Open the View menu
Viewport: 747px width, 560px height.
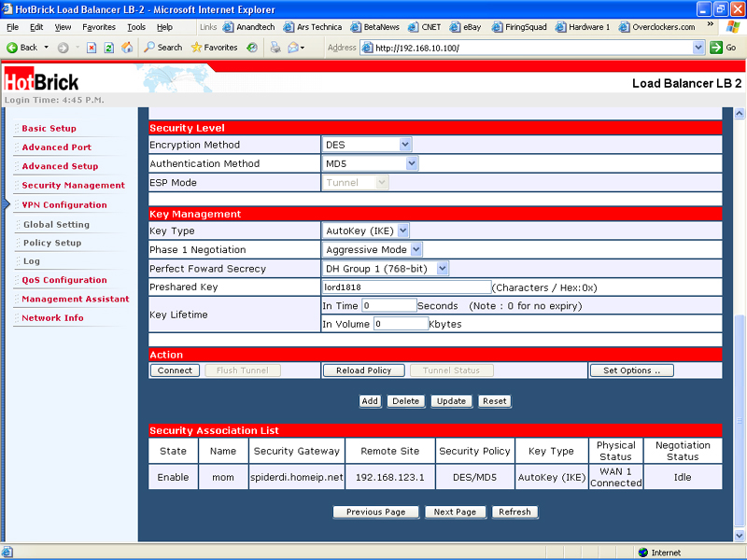(x=63, y=27)
